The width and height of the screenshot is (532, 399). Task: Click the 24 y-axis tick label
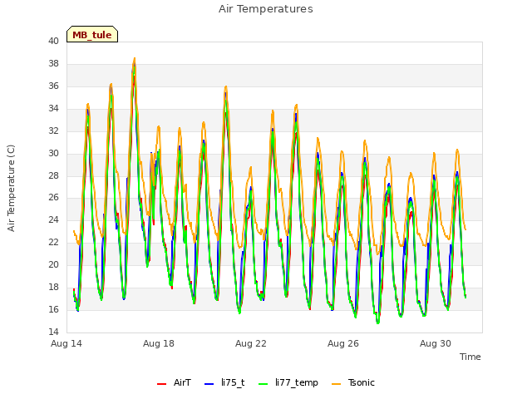click(53, 219)
